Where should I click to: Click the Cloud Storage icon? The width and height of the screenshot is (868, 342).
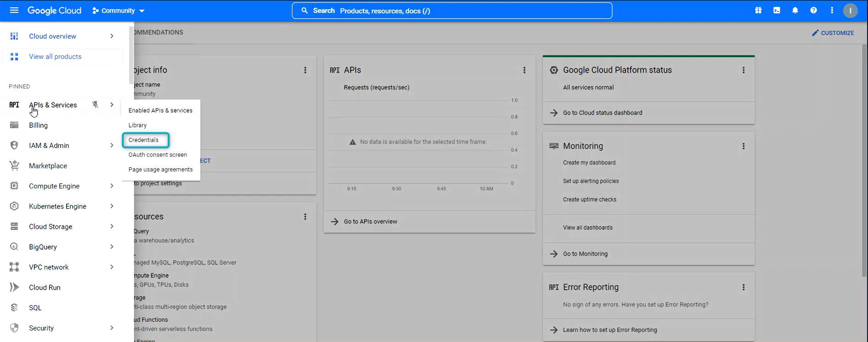click(14, 226)
